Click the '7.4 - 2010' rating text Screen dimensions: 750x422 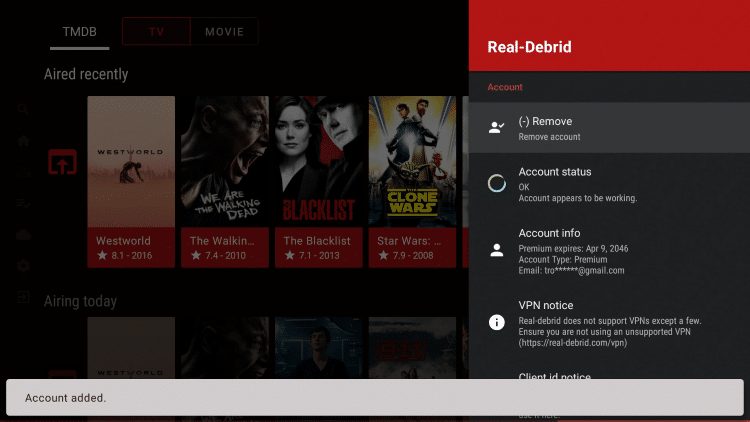(x=225, y=255)
